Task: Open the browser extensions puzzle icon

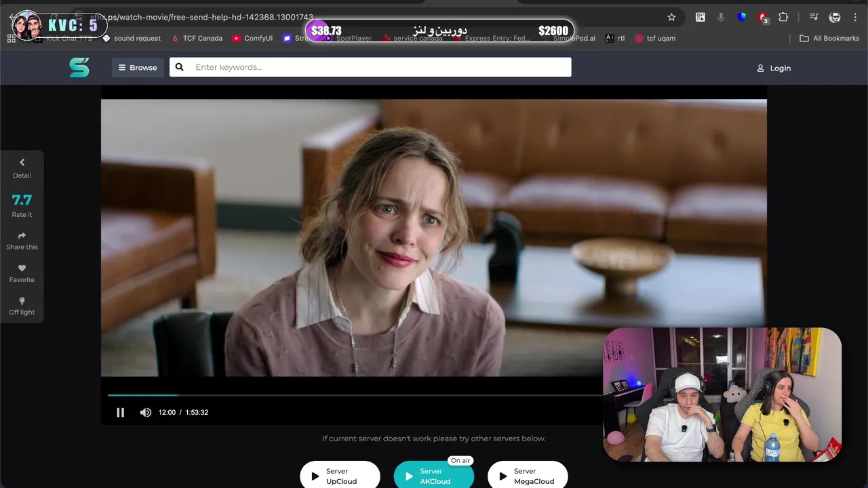Action: [783, 17]
